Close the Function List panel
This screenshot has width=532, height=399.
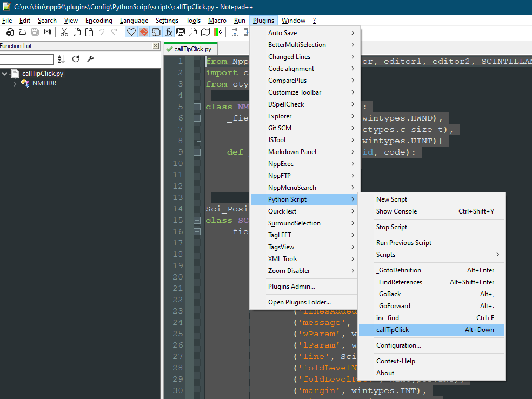coord(156,46)
